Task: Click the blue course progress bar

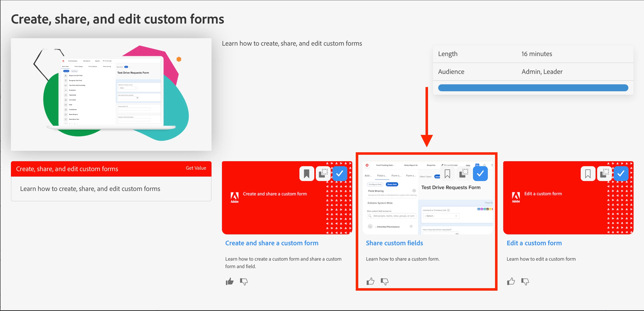Action: [533, 88]
